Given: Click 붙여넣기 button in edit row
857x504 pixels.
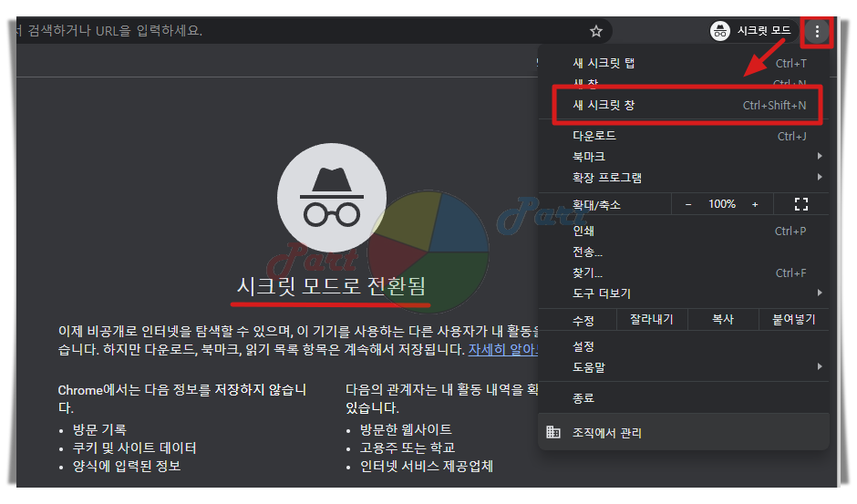Looking at the screenshot, I should (x=793, y=320).
